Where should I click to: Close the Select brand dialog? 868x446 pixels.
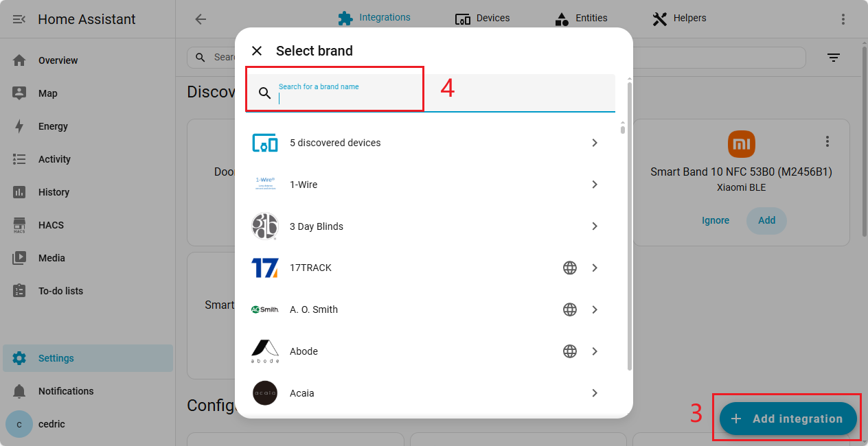pos(257,51)
